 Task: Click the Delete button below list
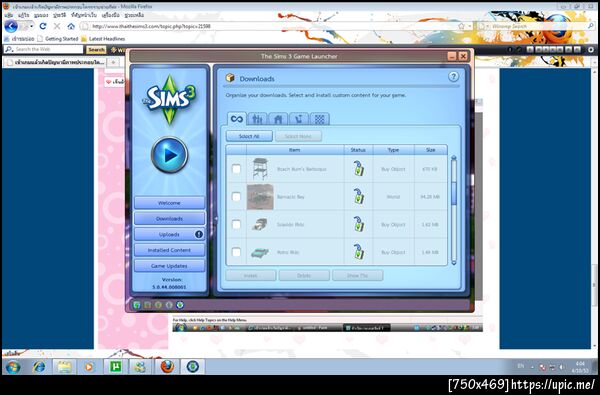(x=304, y=275)
